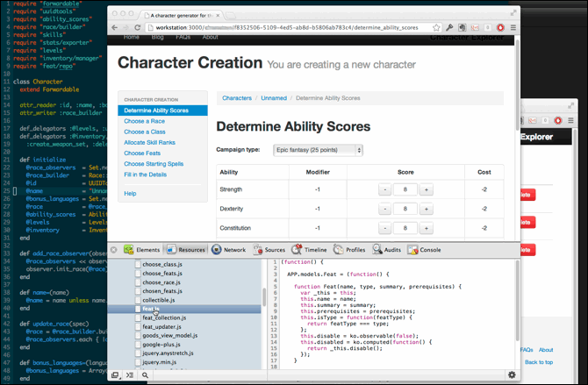Select Determine Ability Scores in sidebar
Image resolution: width=588 pixels, height=385 pixels.
pos(162,111)
